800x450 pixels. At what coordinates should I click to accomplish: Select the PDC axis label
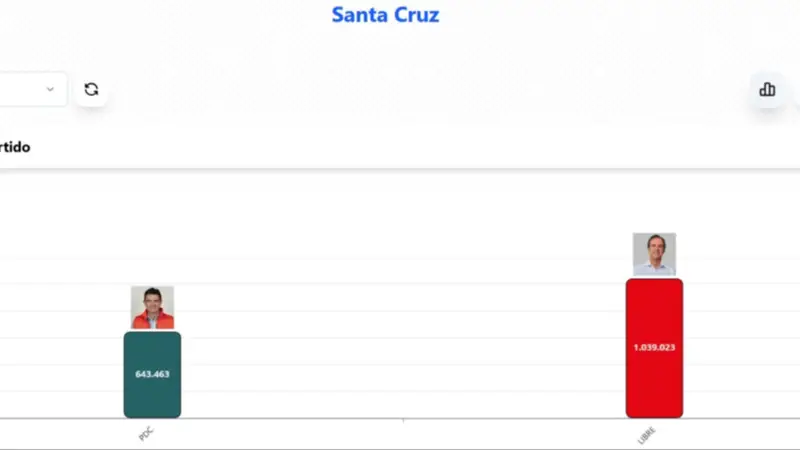[146, 435]
